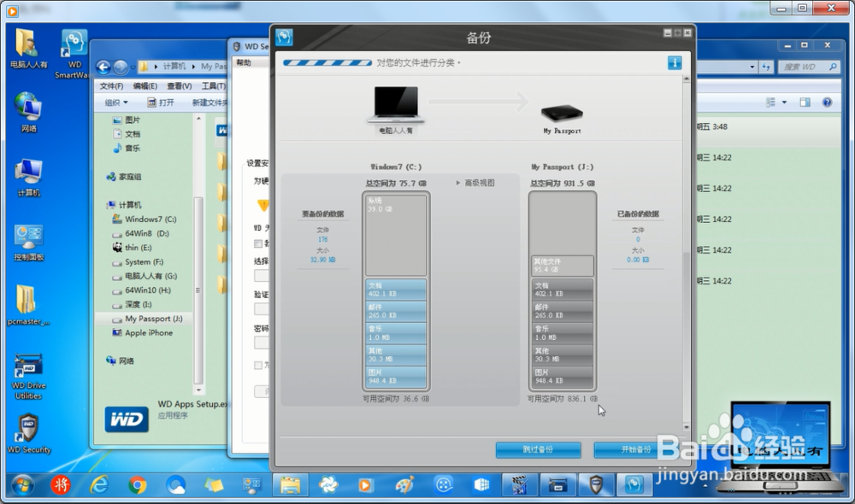Open the 文件(F) menu in Explorer

[111, 86]
